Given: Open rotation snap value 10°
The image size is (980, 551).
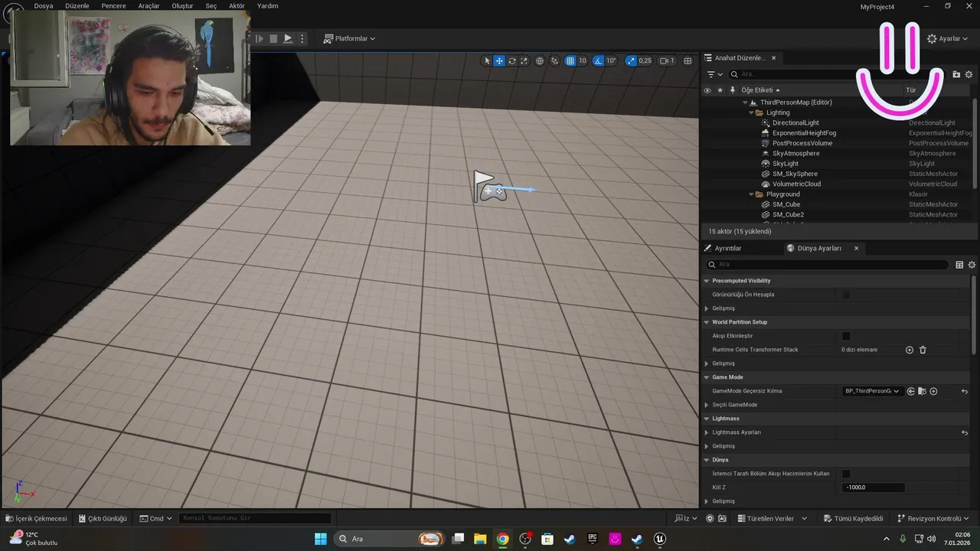Looking at the screenshot, I should (611, 60).
